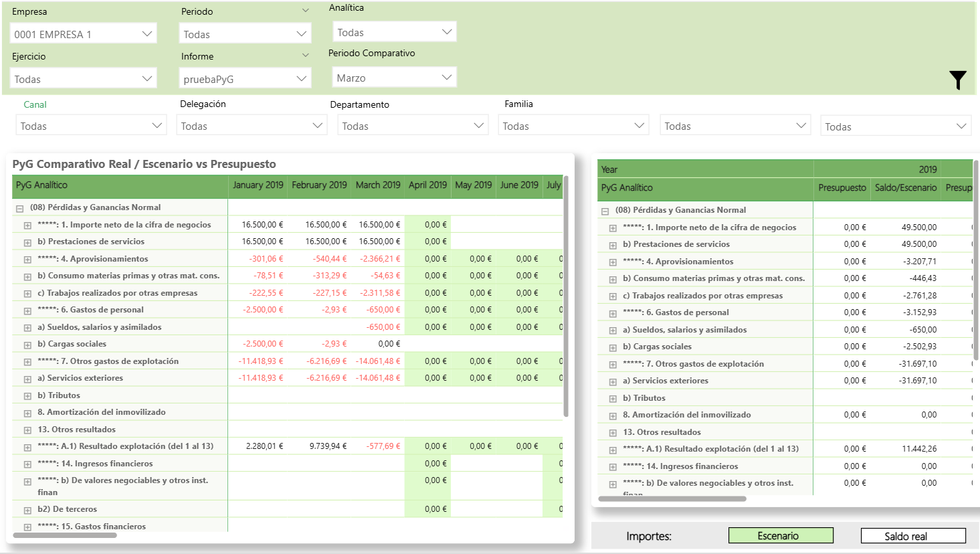This screenshot has height=554, width=980.
Task: Expand the 6. Gastos de personal row in left table
Action: click(x=27, y=310)
